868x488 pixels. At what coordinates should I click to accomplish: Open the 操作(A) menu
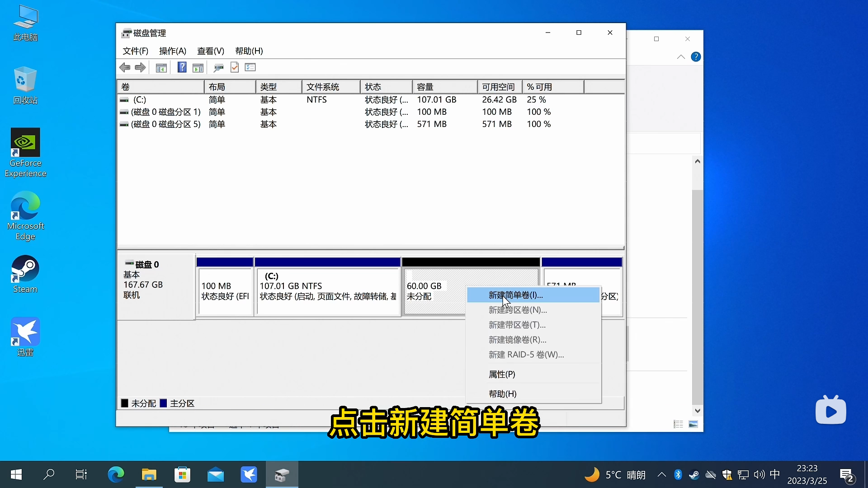click(172, 51)
